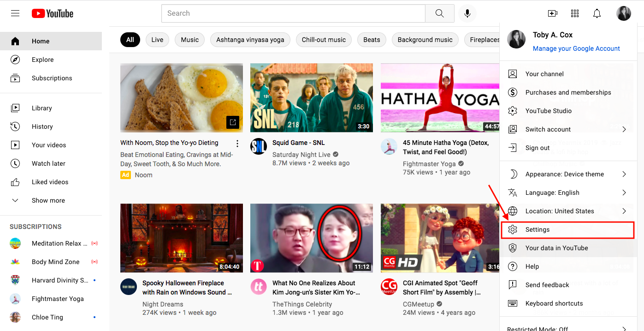Screen dimensions: 644x331
Task: Open the hamburger guide menu
Action: 15,13
